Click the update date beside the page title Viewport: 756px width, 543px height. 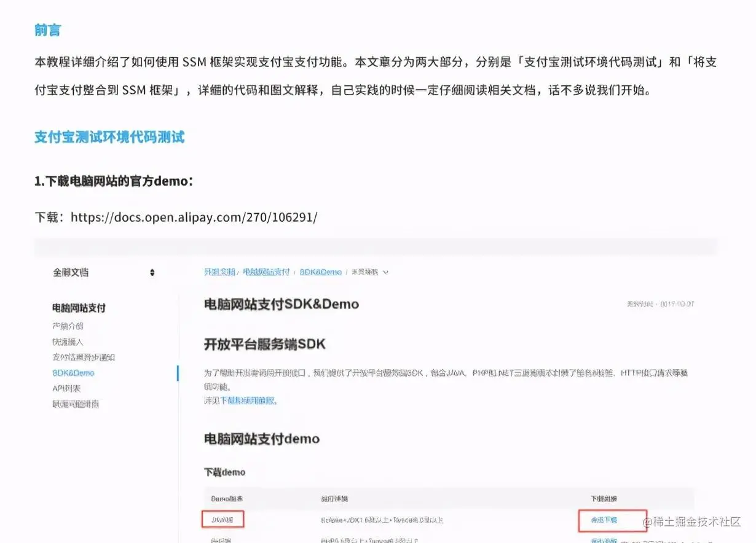click(x=660, y=304)
